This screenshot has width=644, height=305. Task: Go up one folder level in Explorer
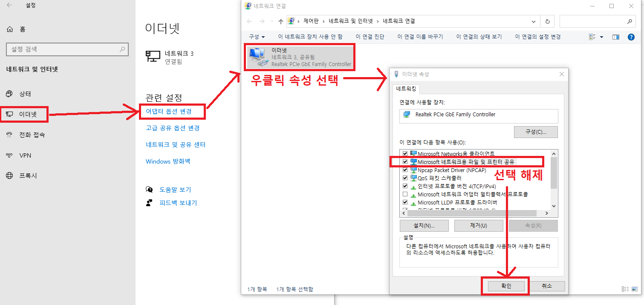[x=280, y=21]
